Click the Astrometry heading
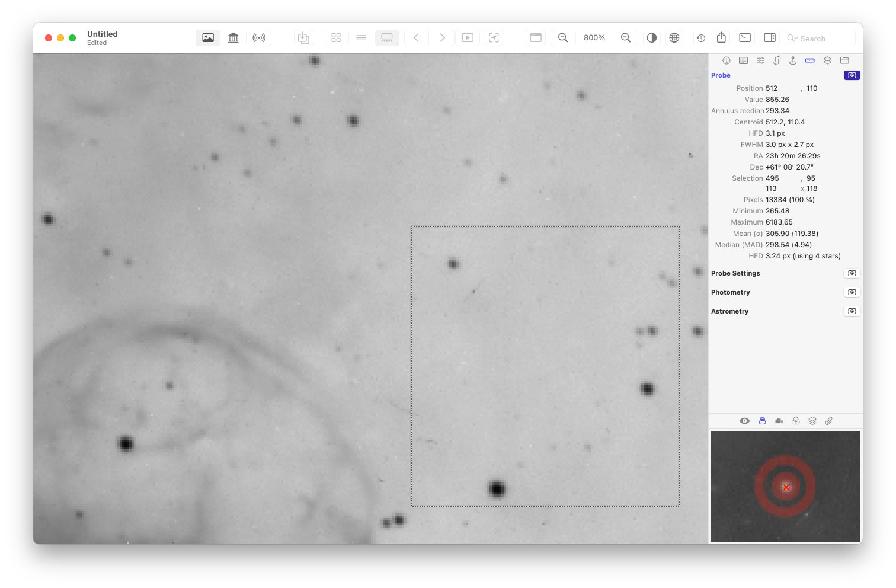896x588 pixels. click(729, 311)
